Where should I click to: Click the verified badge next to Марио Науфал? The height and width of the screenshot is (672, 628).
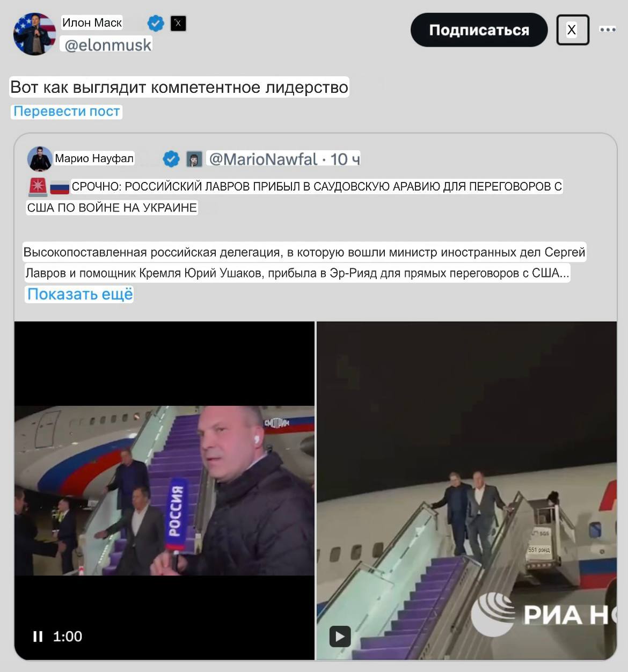tap(171, 159)
